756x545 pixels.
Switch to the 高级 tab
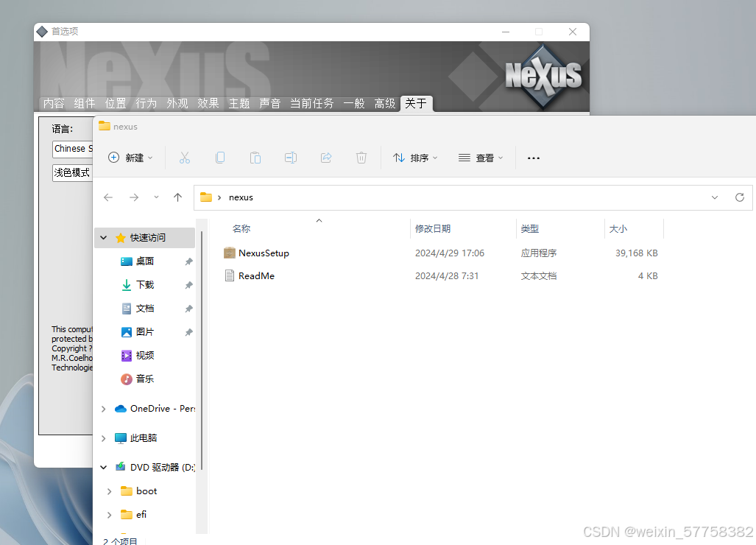pyautogui.click(x=385, y=103)
